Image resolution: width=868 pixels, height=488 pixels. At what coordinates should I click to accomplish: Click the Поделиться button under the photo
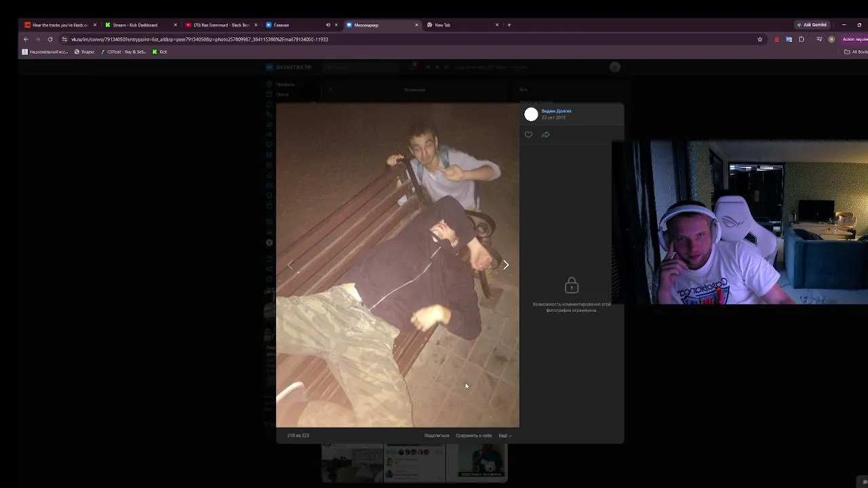point(437,436)
